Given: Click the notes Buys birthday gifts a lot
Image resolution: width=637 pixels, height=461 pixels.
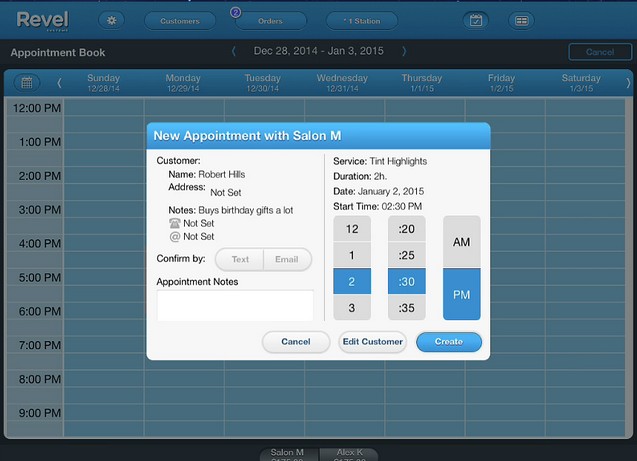Looking at the screenshot, I should coord(245,210).
